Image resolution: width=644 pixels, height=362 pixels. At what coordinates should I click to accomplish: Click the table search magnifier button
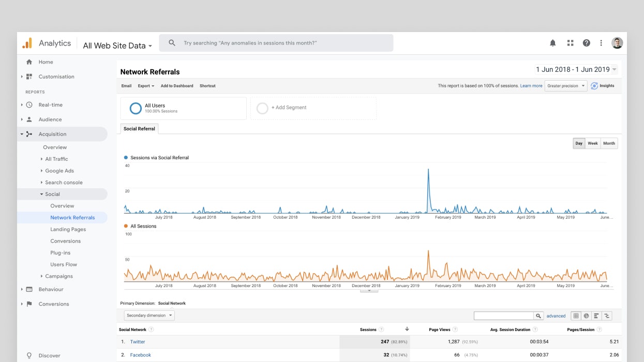538,315
